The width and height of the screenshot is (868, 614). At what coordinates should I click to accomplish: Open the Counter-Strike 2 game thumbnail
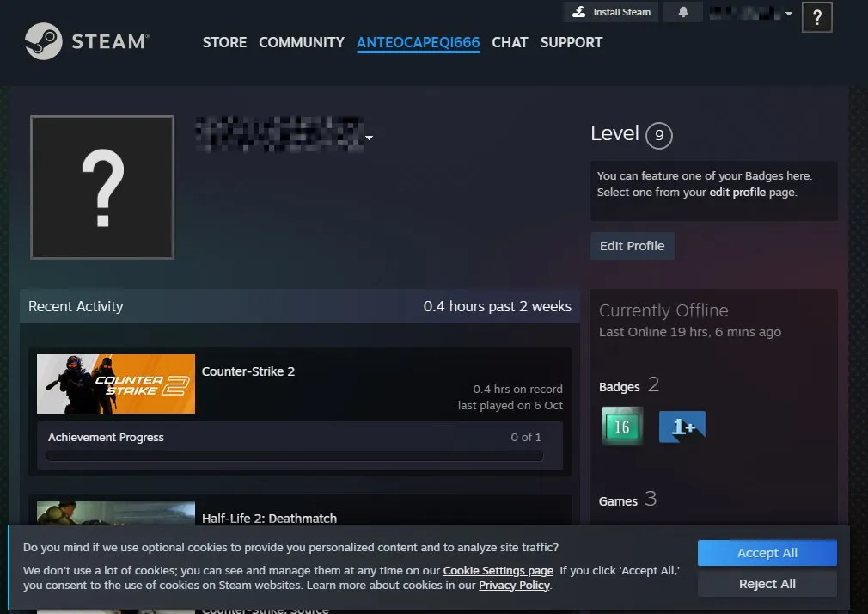(116, 384)
